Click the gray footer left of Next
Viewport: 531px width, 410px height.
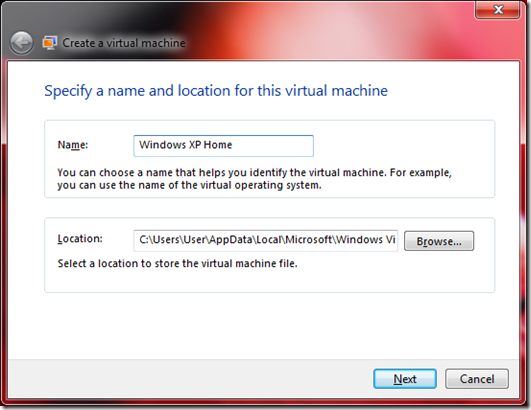pyautogui.click(x=190, y=379)
